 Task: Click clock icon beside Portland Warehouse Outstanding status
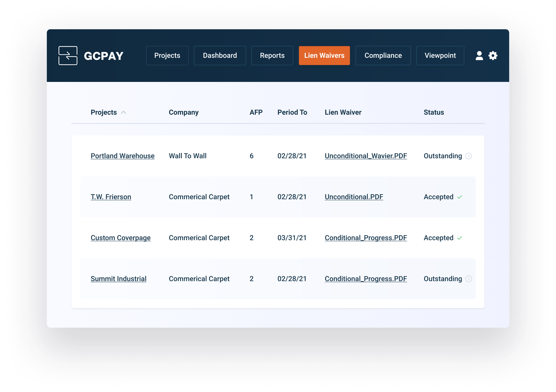tap(469, 156)
